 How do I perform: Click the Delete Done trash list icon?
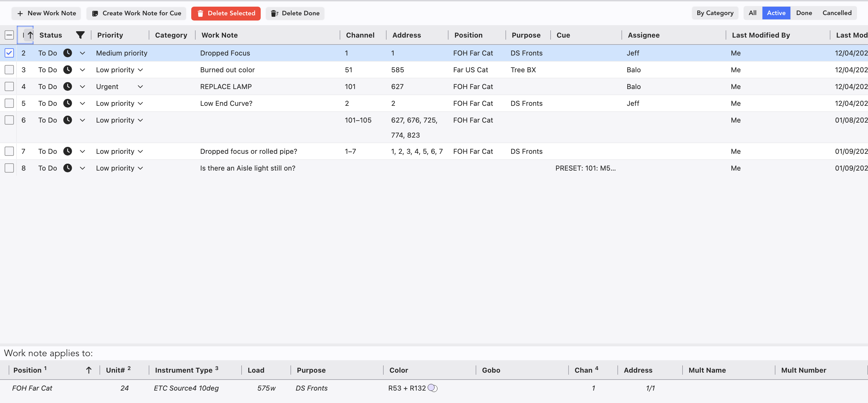[275, 14]
